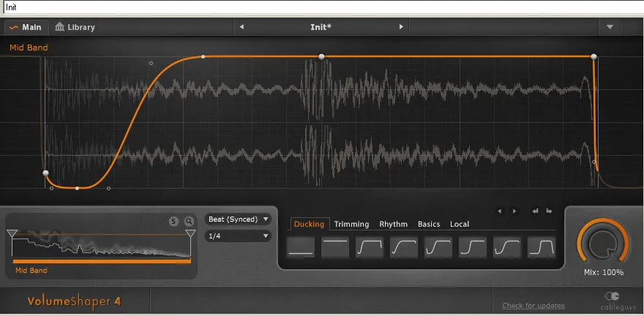This screenshot has width=644, height=316.
Task: Choose the fourth preset with smooth rising curve
Action: [404, 247]
